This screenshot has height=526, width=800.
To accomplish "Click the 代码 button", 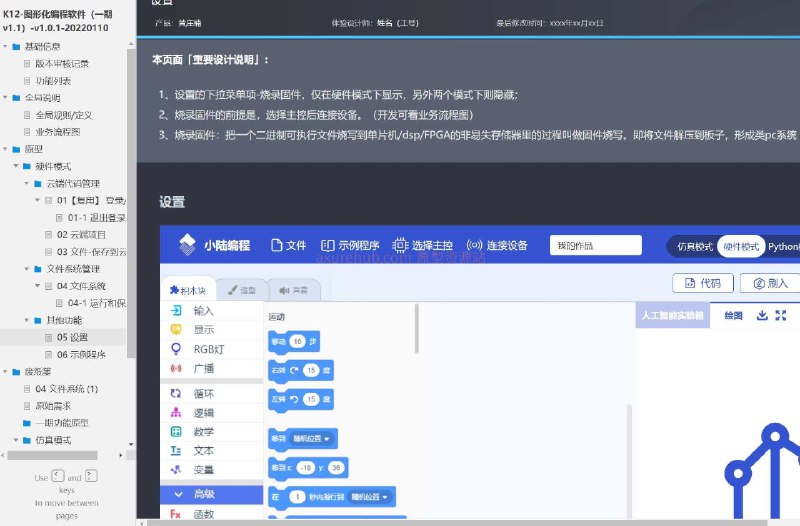I will (703, 283).
